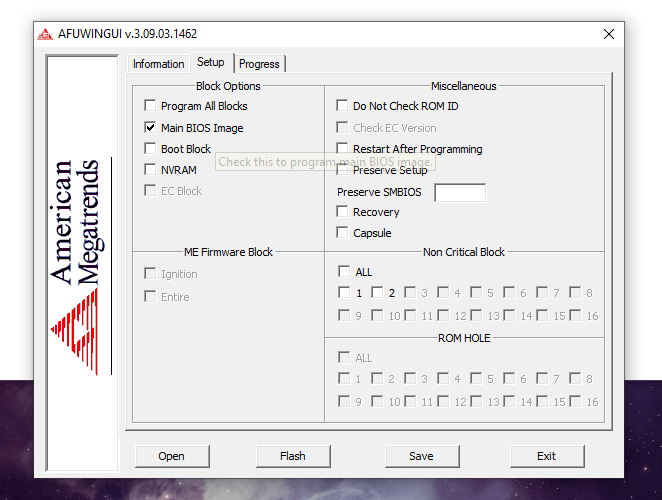Click the AMI logo icon in title bar
Image resolution: width=662 pixels, height=500 pixels.
[x=45, y=34]
